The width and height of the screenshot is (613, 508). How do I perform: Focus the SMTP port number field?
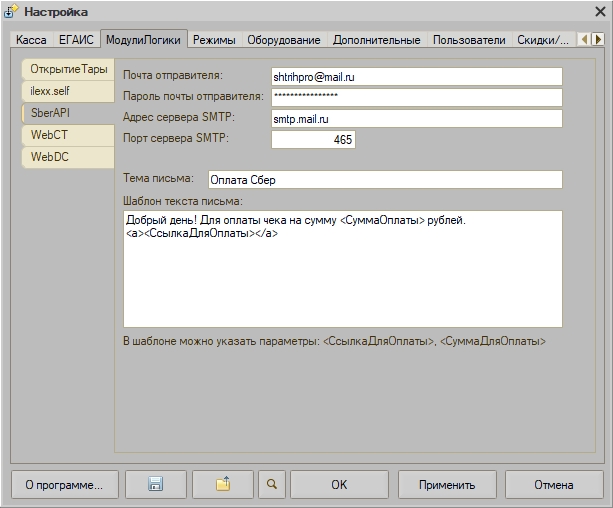pyautogui.click(x=313, y=140)
